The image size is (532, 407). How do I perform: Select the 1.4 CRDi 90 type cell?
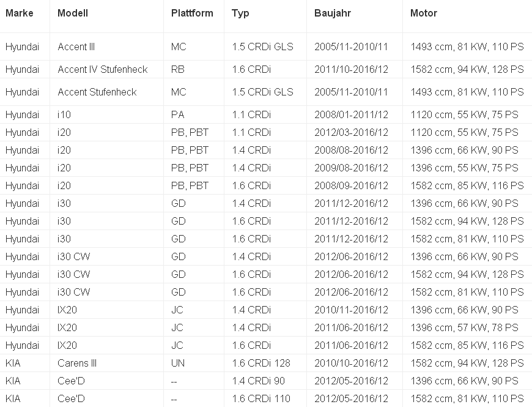pos(259,381)
